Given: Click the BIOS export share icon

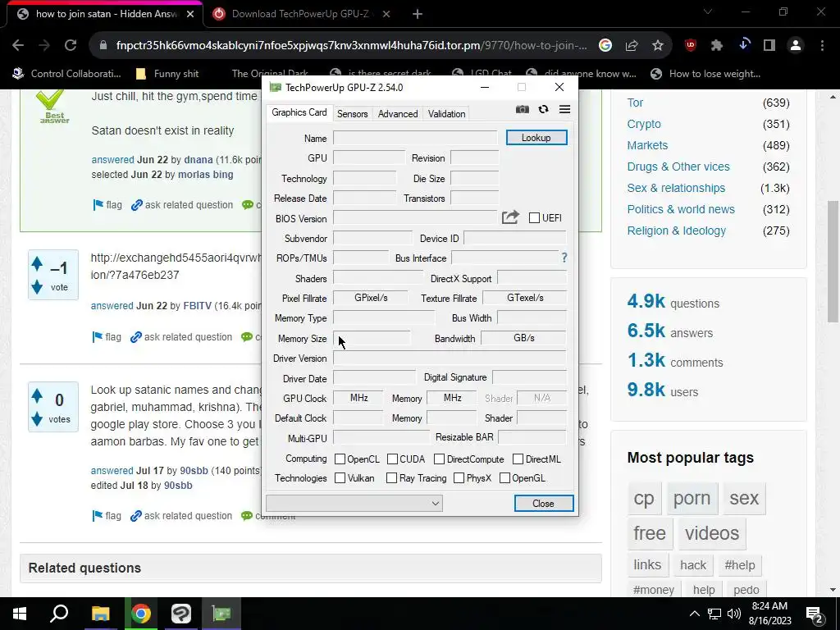Looking at the screenshot, I should click(x=510, y=217).
